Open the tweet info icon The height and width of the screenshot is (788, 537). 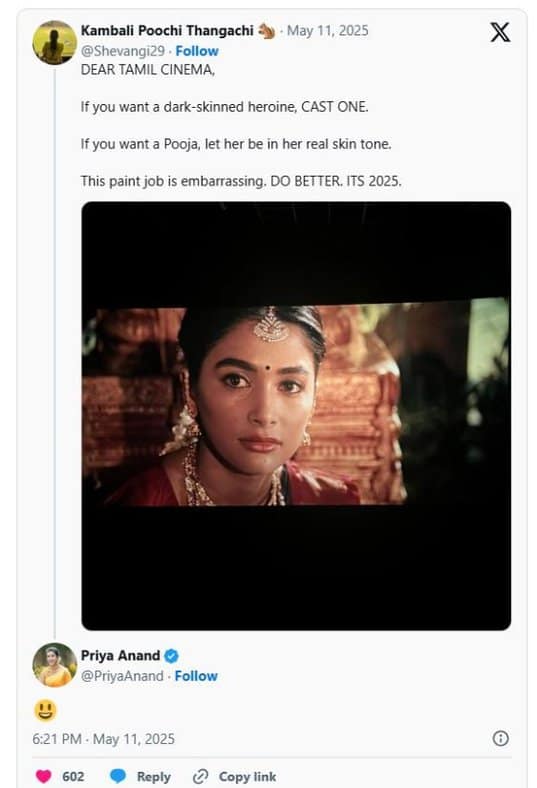(x=500, y=738)
